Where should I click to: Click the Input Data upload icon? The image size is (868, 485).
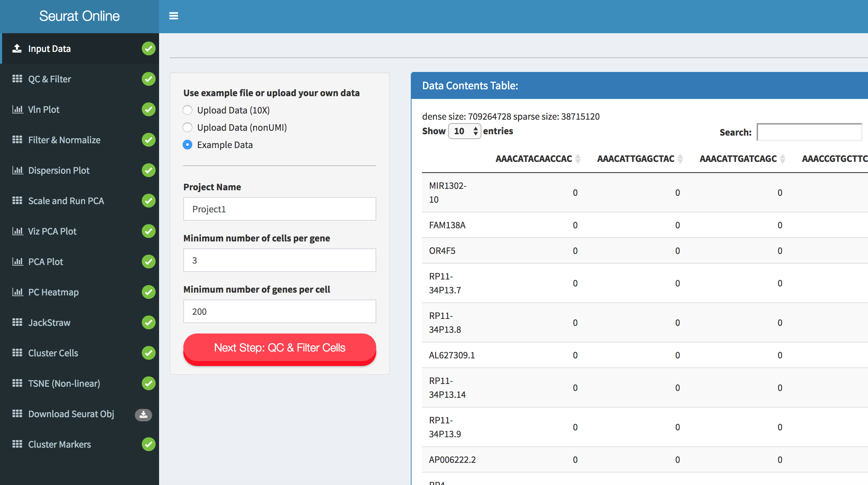coord(17,48)
